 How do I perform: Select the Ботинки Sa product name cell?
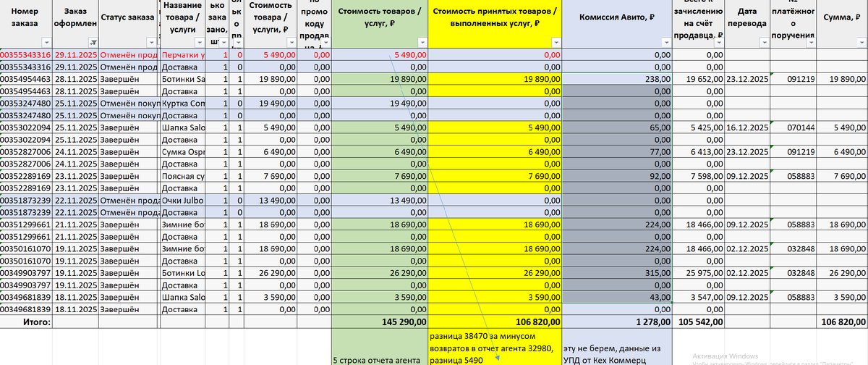(184, 79)
